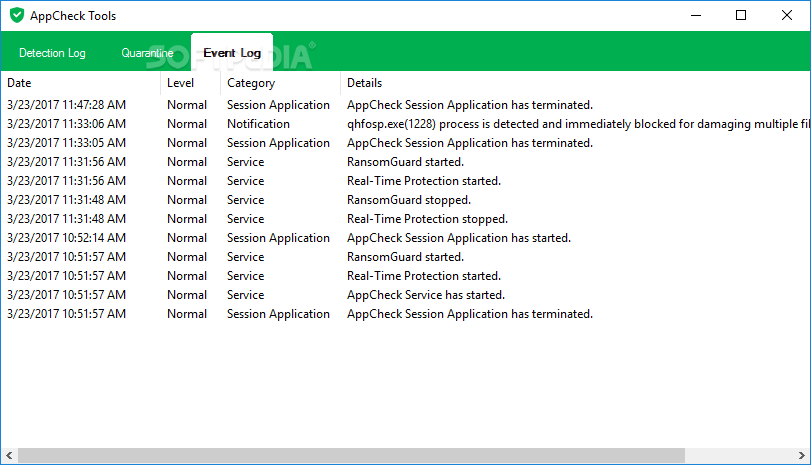811x465 pixels.
Task: Select the qhfosp.exe Notification event row
Action: (x=406, y=124)
